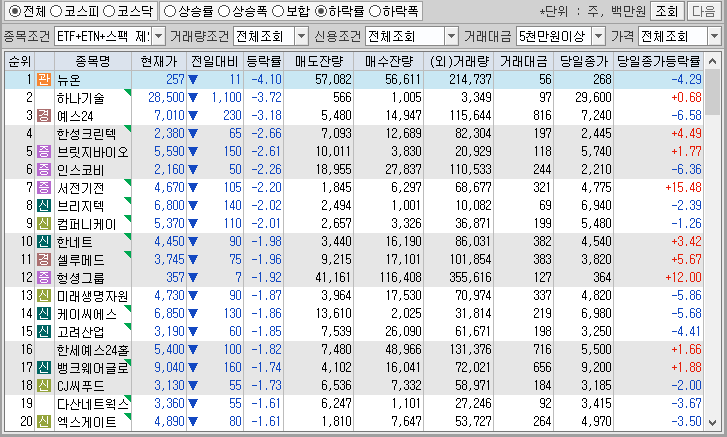Click the 뉴온 stock name
Viewport: 727px width, 437px height.
point(69,80)
